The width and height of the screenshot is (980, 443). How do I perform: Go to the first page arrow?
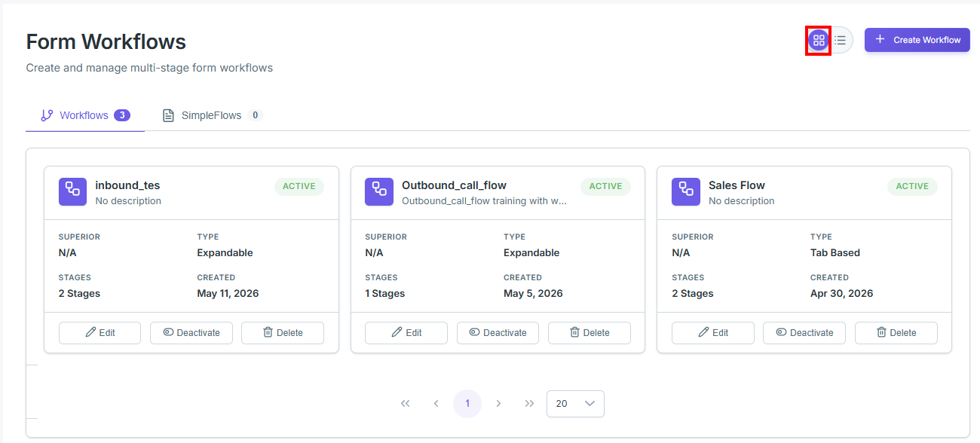click(x=406, y=404)
